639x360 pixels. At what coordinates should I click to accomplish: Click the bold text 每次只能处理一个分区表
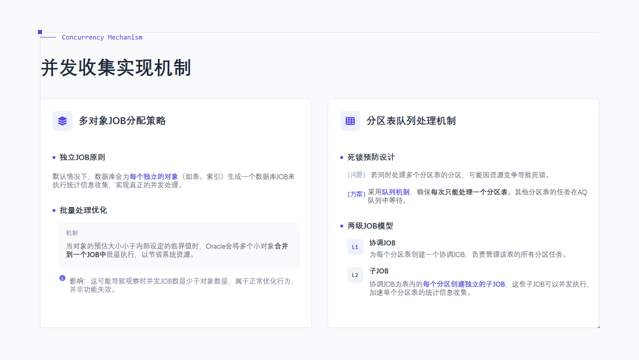469,192
